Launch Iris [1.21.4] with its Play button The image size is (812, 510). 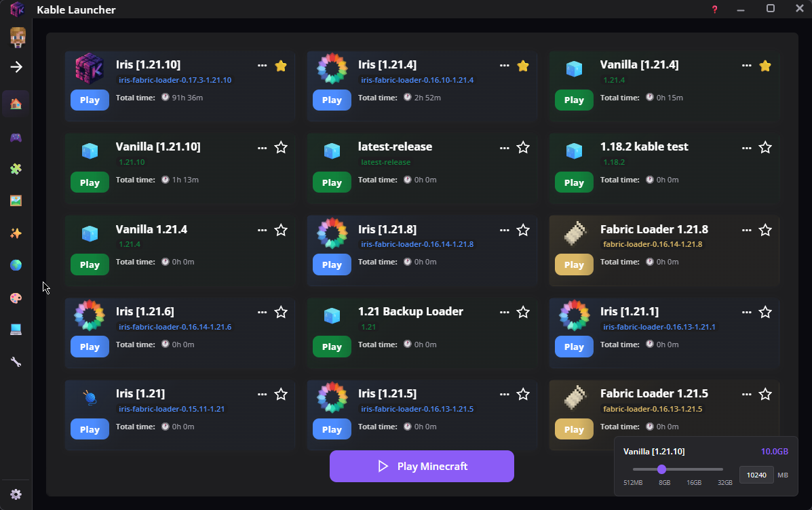coord(331,100)
